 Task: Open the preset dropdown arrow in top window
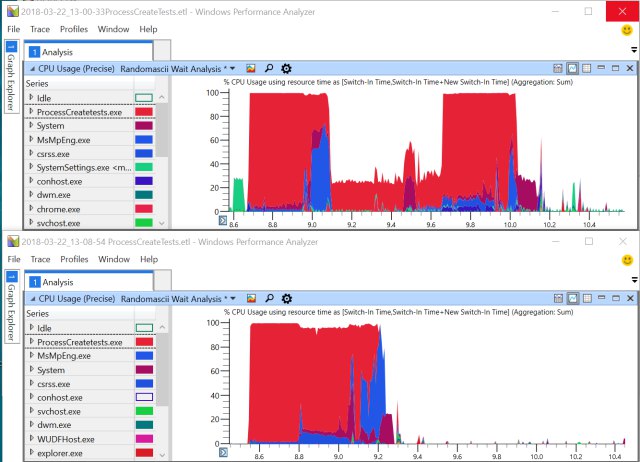232,69
